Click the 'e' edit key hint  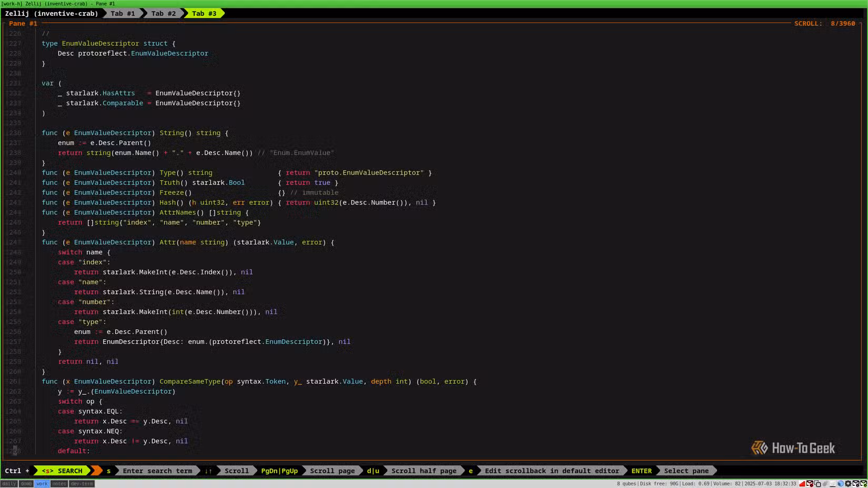pyautogui.click(x=471, y=471)
